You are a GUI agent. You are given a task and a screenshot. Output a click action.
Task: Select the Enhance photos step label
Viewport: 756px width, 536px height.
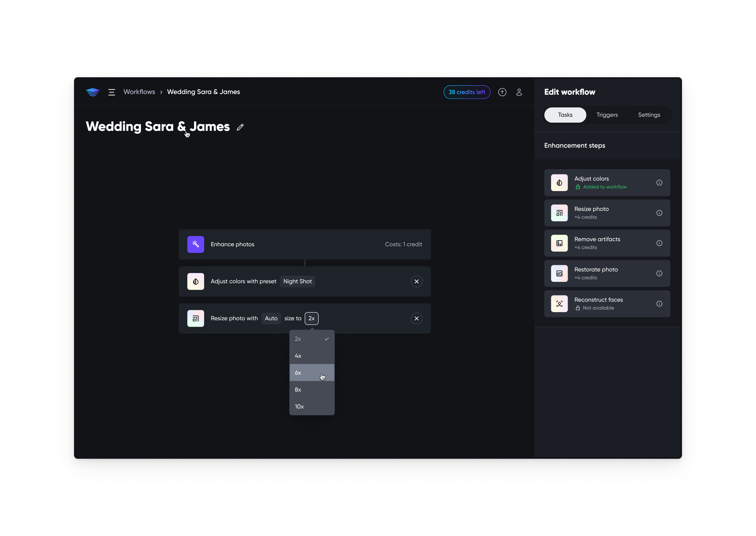232,244
